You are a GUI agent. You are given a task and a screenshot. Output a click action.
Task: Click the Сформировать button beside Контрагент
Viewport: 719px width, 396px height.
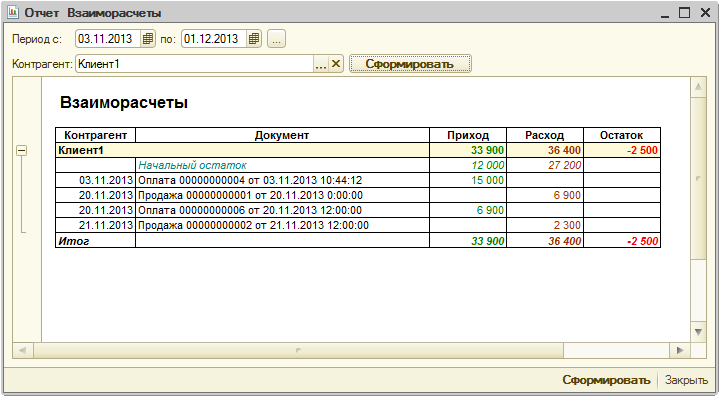(x=410, y=64)
